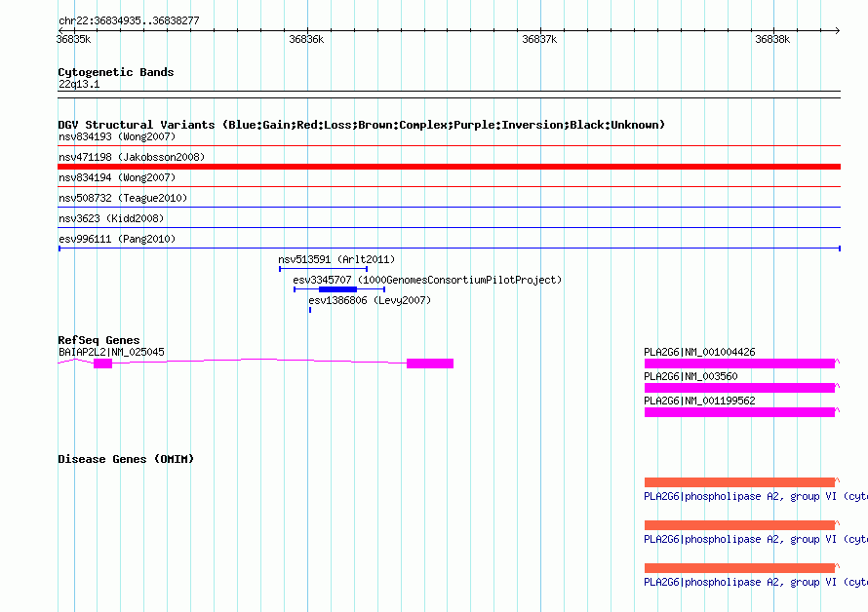Image resolution: width=868 pixels, height=612 pixels.
Task: Select the DGV Structural Variants track title
Action: point(362,125)
